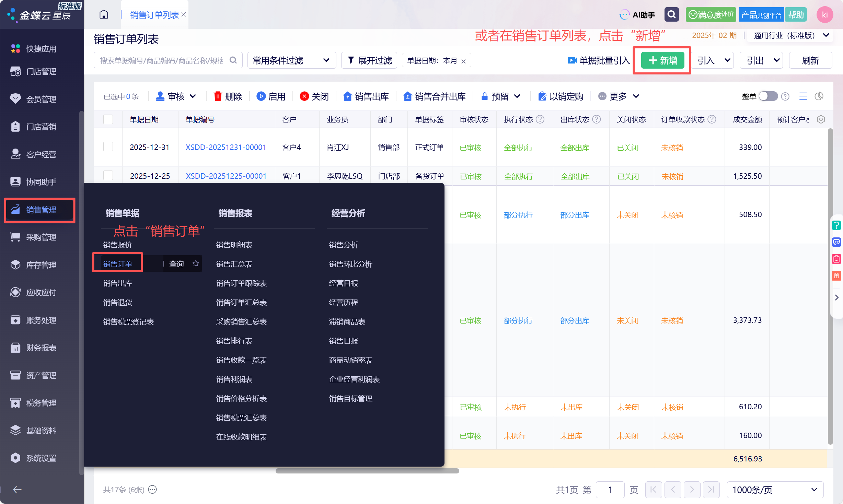Click the page number input field
Screen dimensions: 843x504
[x=610, y=490]
